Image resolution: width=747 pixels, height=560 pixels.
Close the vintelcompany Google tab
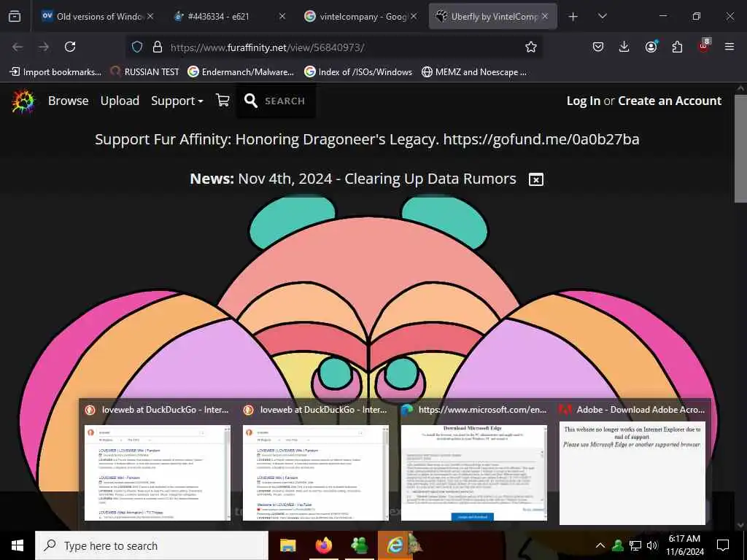[414, 16]
